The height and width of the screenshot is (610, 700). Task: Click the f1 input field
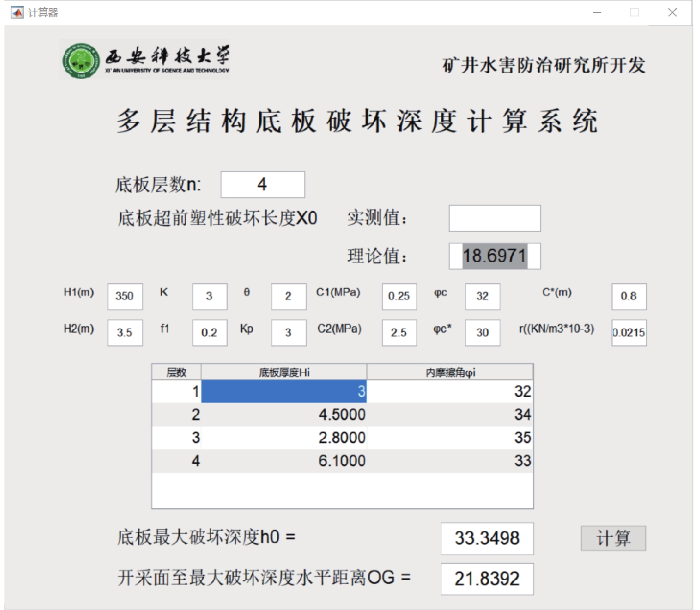[210, 333]
